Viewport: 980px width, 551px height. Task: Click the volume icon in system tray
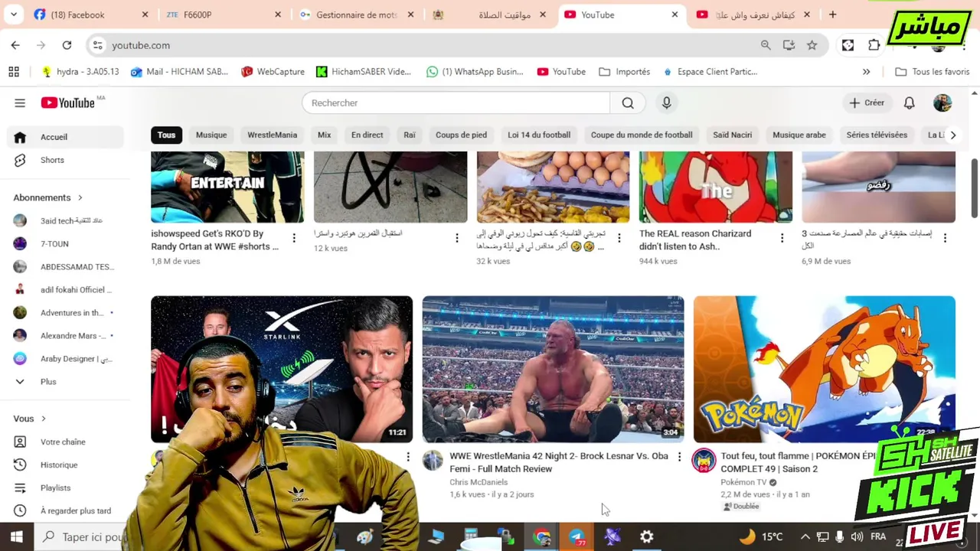pos(857,536)
